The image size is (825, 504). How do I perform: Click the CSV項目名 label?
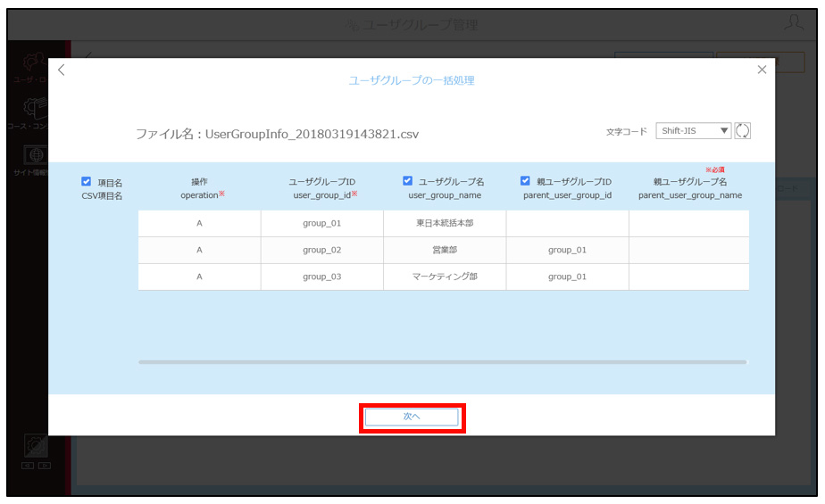(x=102, y=195)
